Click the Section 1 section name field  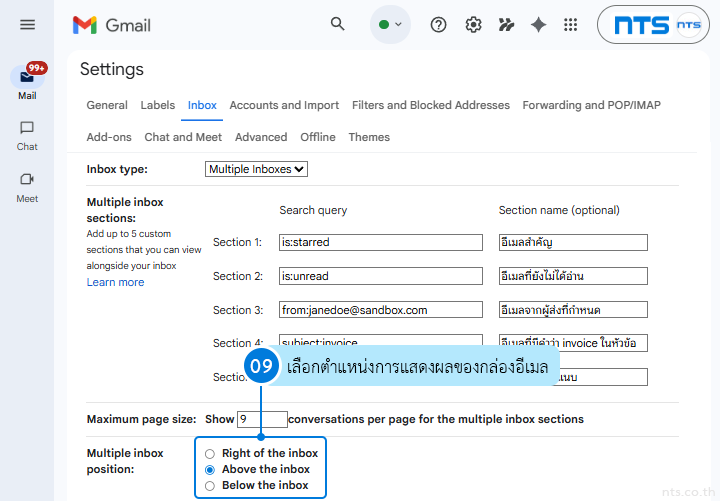point(573,242)
